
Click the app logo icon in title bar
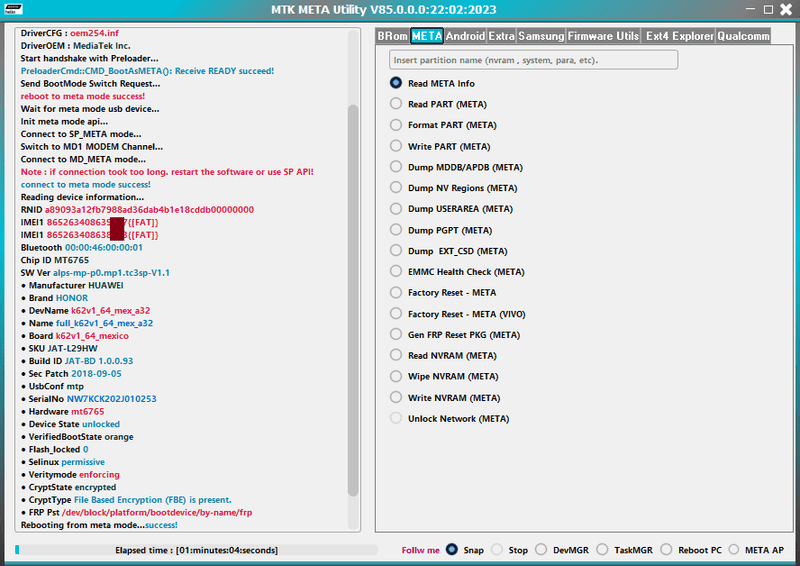tap(13, 9)
